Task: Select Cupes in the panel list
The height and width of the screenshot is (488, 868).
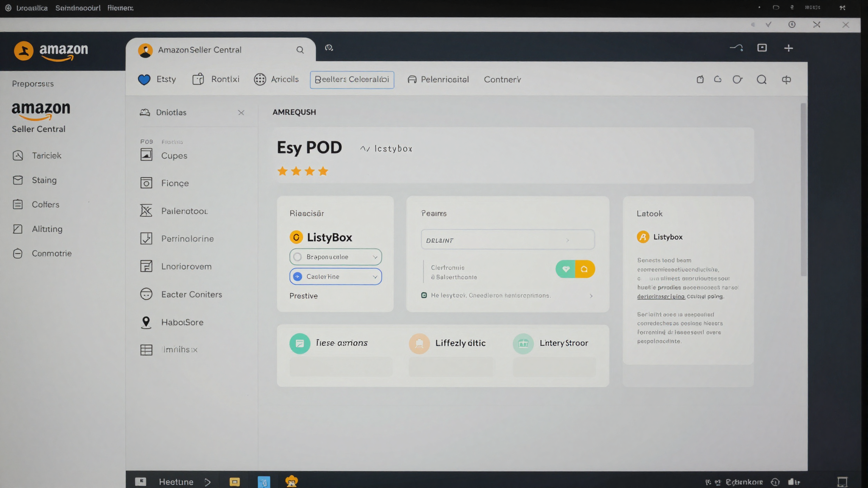Action: point(164,155)
